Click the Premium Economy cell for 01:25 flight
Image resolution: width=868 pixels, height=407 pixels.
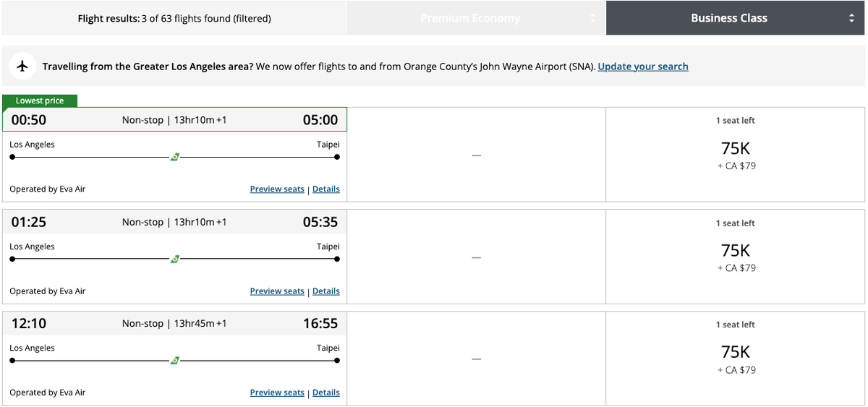click(x=476, y=257)
